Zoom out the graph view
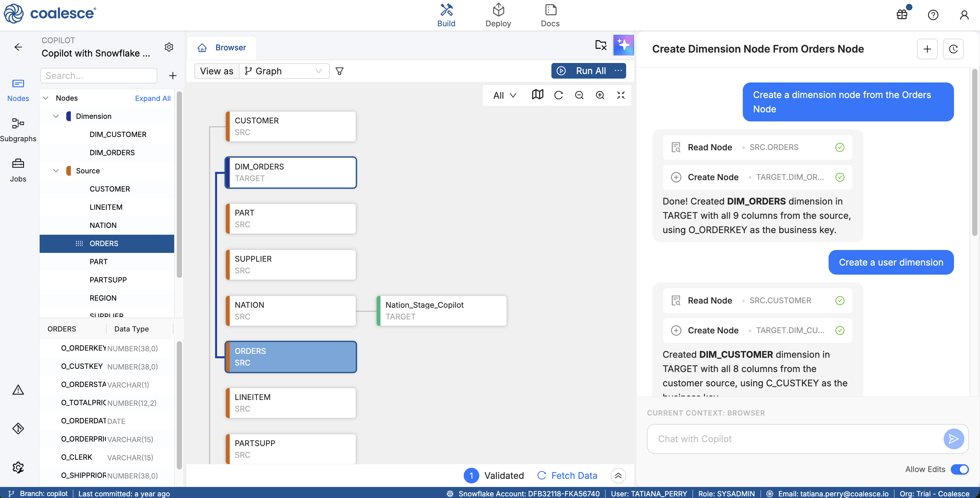The image size is (980, 498). click(x=579, y=95)
